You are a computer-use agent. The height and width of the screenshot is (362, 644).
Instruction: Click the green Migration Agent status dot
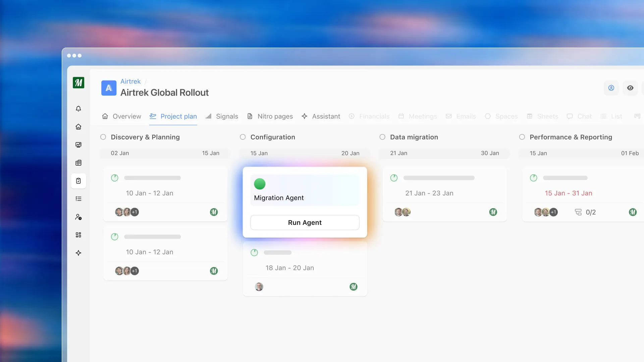[260, 184]
